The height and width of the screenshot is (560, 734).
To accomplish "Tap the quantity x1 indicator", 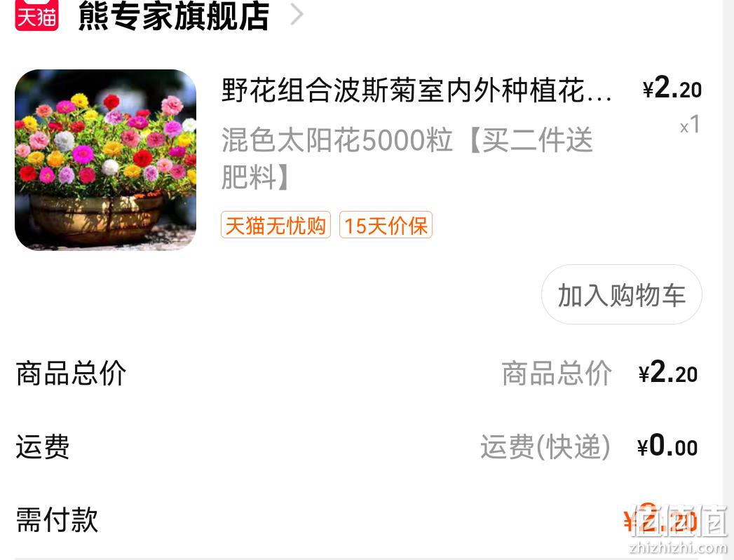I will point(690,125).
